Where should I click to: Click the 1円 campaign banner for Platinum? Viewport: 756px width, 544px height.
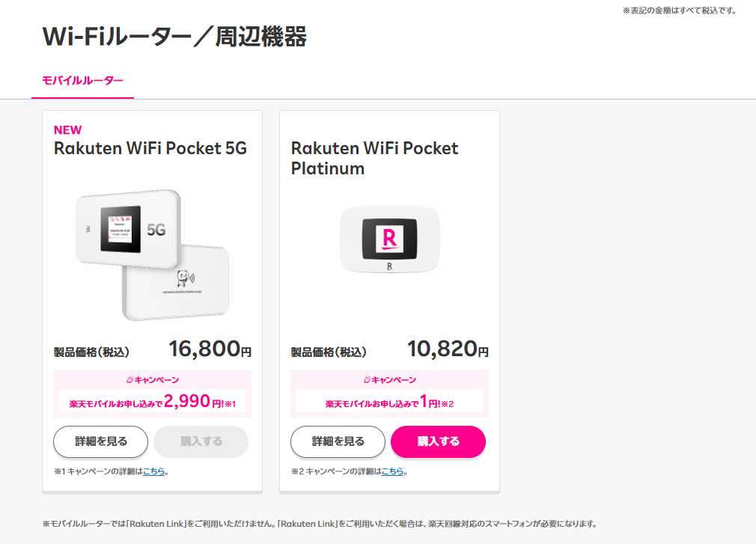click(389, 402)
